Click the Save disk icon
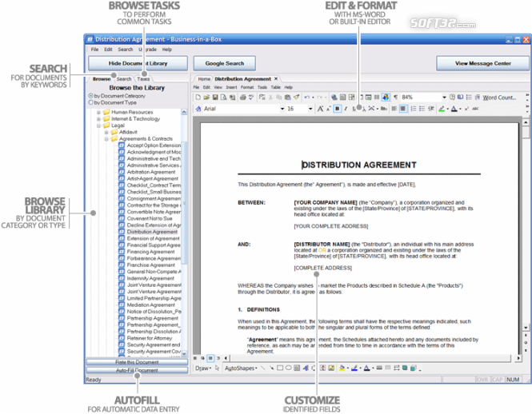This screenshot has width=532, height=414. click(x=215, y=98)
